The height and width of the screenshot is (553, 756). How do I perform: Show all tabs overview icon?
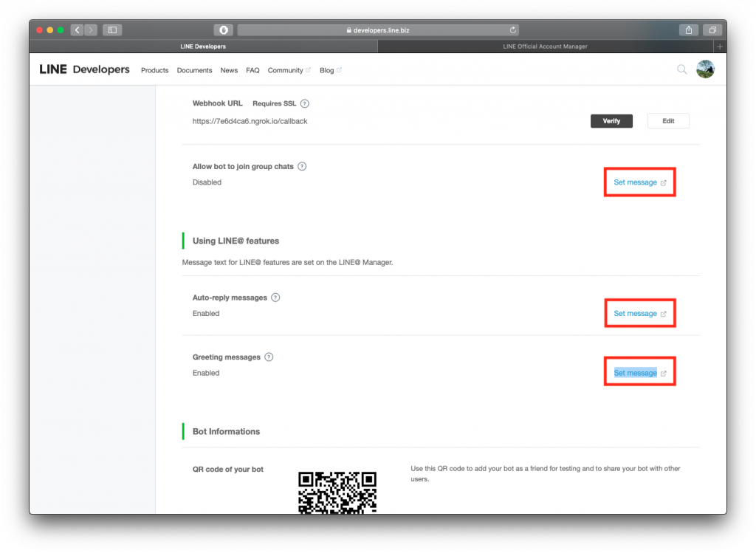tap(712, 30)
